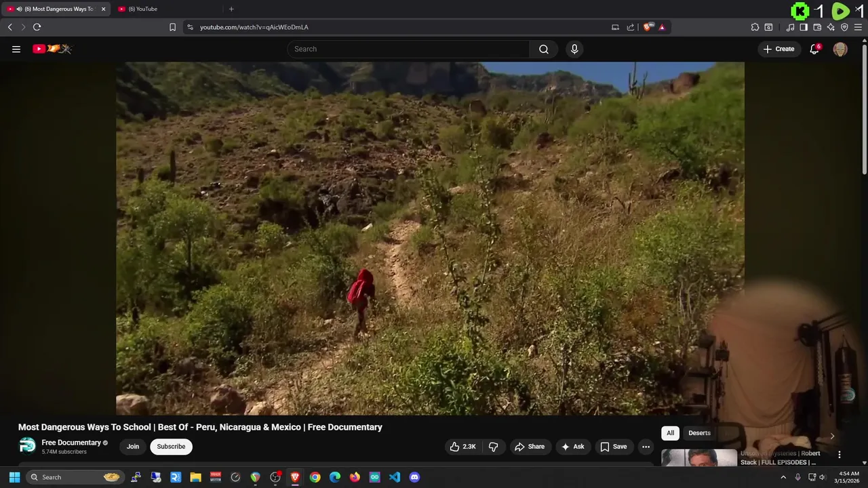Bookmark this page in address bar

(172, 27)
